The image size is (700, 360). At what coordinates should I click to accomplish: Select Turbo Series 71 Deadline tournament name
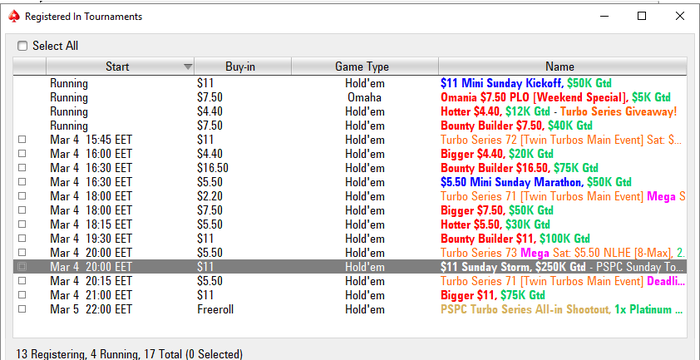562,281
